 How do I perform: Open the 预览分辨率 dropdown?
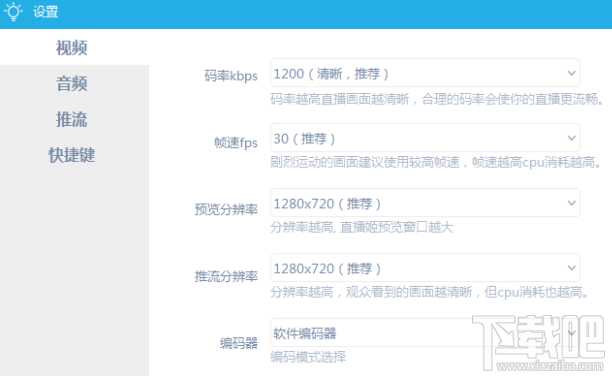point(425,203)
